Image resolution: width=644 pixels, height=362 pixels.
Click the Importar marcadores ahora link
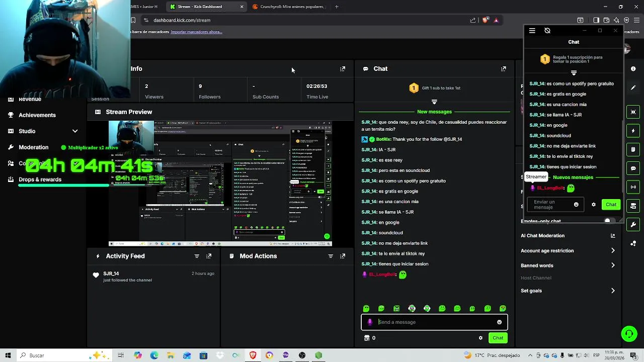196,32
